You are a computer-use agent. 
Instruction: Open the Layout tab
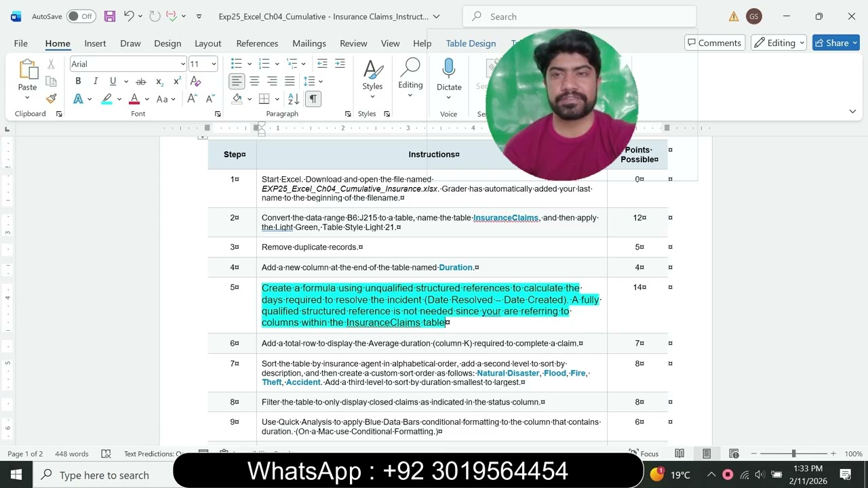[208, 43]
